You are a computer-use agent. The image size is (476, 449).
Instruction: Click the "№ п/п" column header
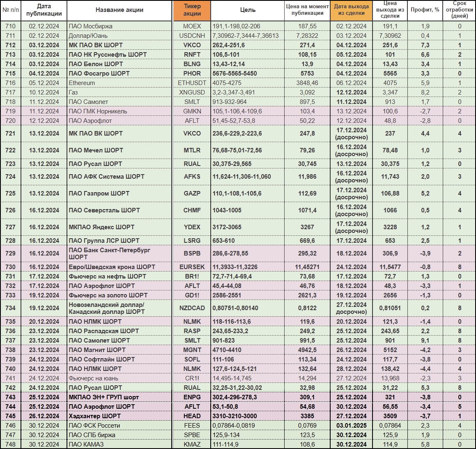pyautogui.click(x=11, y=10)
